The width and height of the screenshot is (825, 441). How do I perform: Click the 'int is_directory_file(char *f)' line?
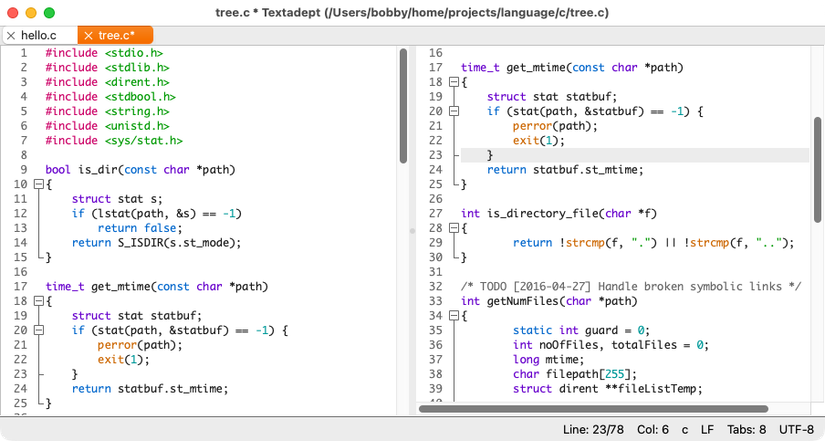pyautogui.click(x=559, y=214)
